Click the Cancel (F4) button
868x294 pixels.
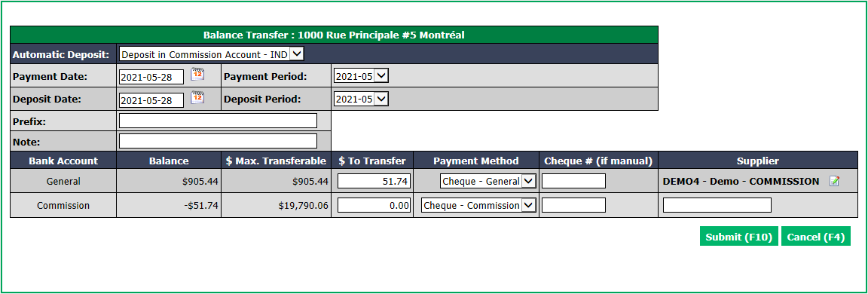816,237
